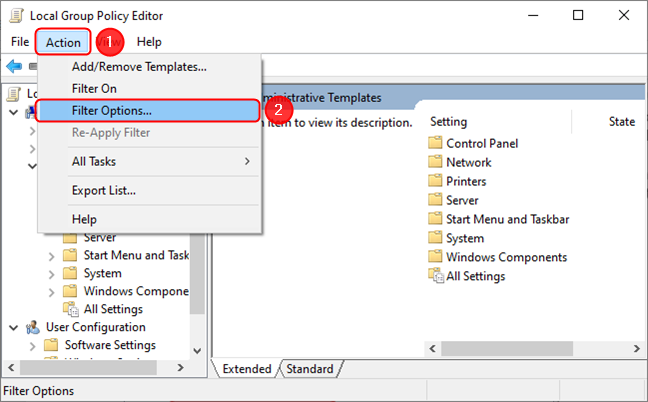648x402 pixels.
Task: Click the tree pane horizontal scrollbar thumb
Action: click(x=88, y=367)
